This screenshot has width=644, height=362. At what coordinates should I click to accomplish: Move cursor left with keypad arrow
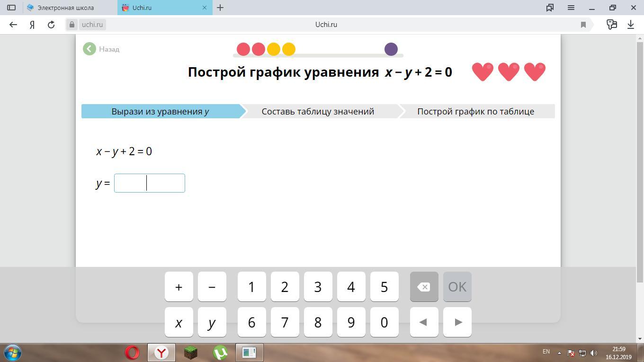click(424, 322)
